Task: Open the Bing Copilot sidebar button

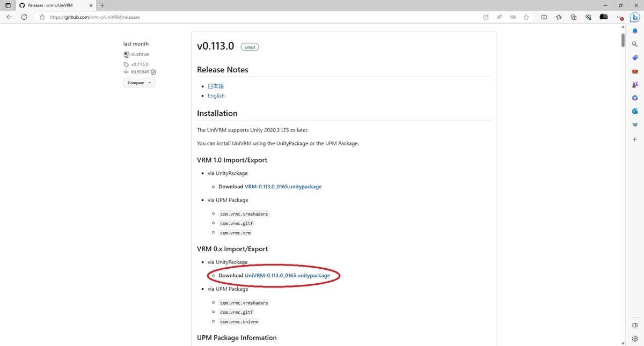Action: coord(635,17)
